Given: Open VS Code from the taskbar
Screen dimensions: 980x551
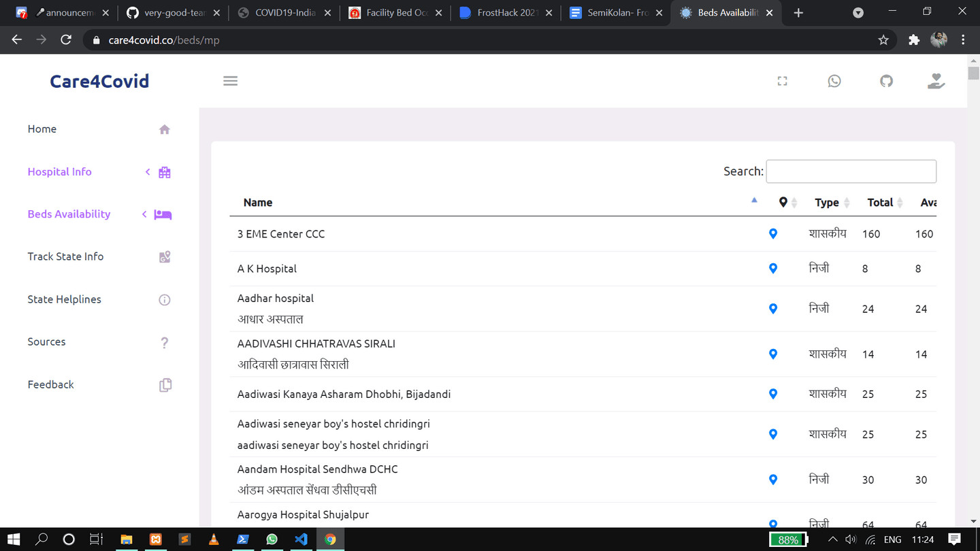Looking at the screenshot, I should click(301, 539).
